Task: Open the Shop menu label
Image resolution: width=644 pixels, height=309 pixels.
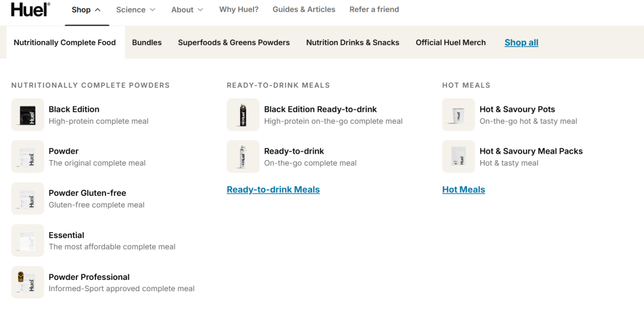Action: pos(81,10)
